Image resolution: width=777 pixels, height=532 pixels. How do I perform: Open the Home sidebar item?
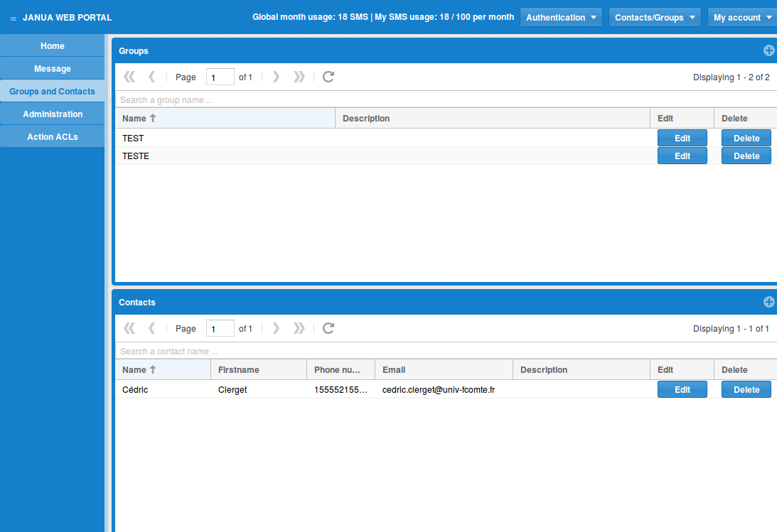pos(52,45)
